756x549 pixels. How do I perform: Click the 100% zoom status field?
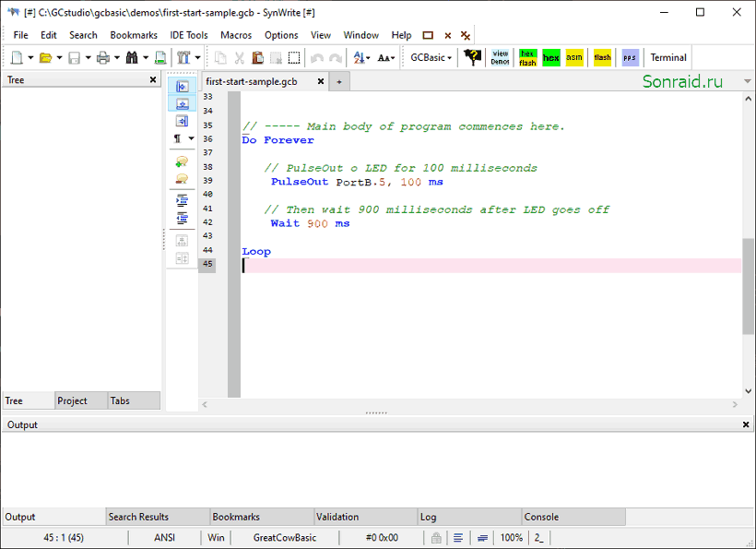pos(511,537)
